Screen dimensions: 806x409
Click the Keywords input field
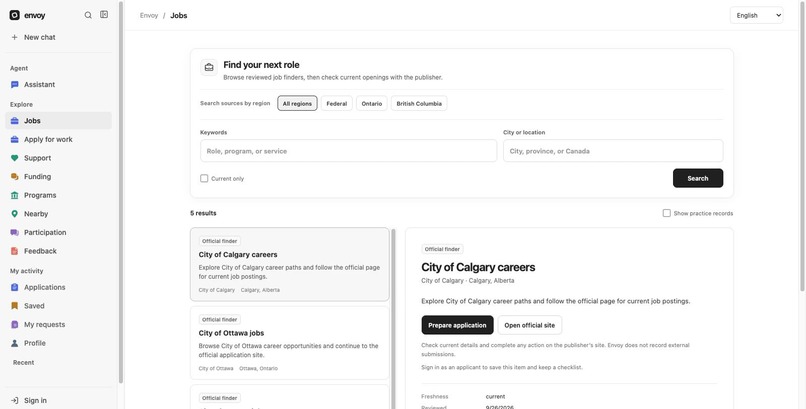point(348,151)
